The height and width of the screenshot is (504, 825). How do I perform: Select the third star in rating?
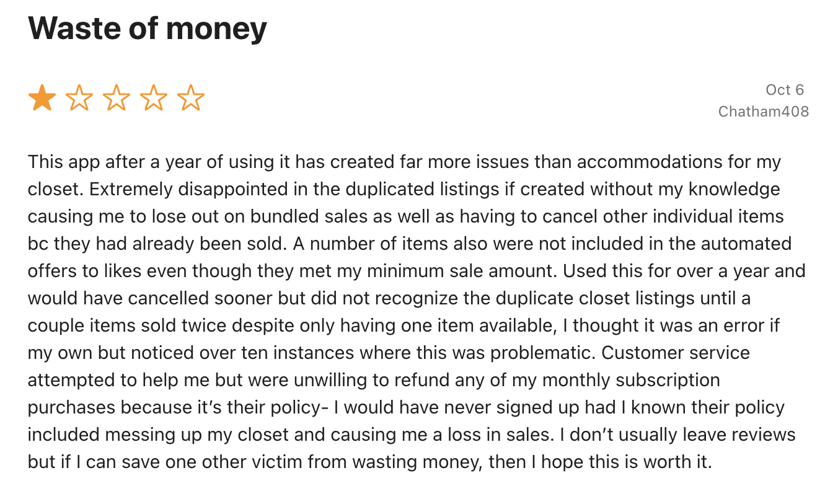[117, 99]
